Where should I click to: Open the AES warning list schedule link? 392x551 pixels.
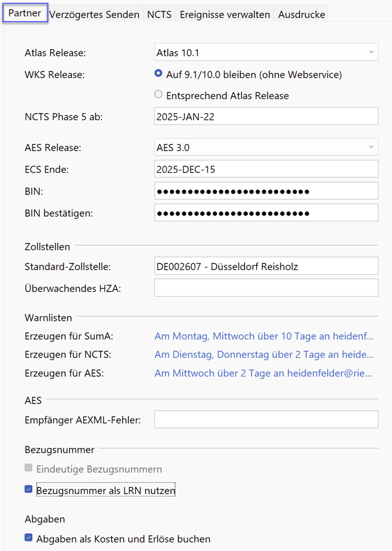(264, 373)
